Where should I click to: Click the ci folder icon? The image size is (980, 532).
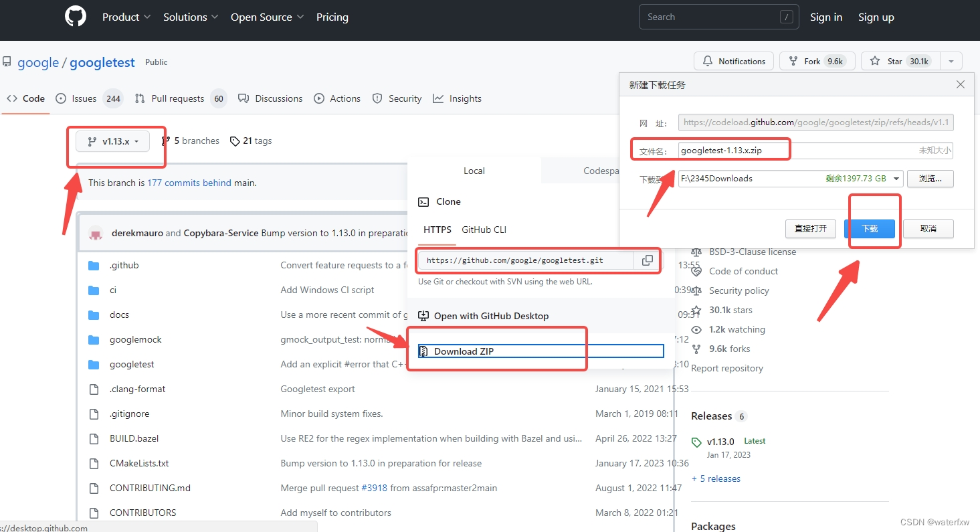click(x=94, y=290)
